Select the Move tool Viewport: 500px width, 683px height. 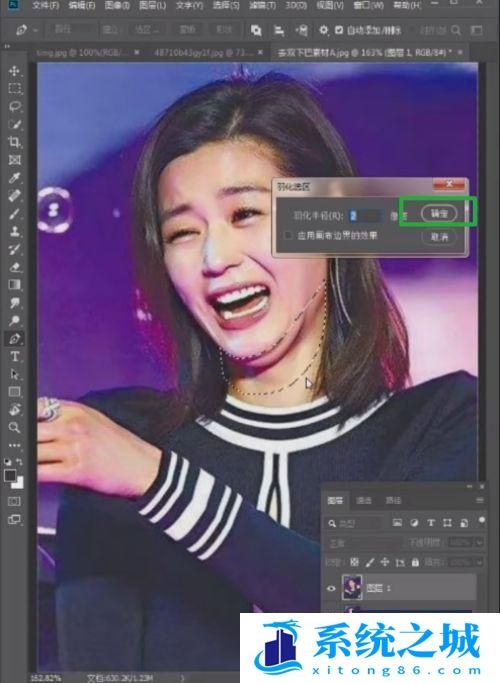point(14,71)
